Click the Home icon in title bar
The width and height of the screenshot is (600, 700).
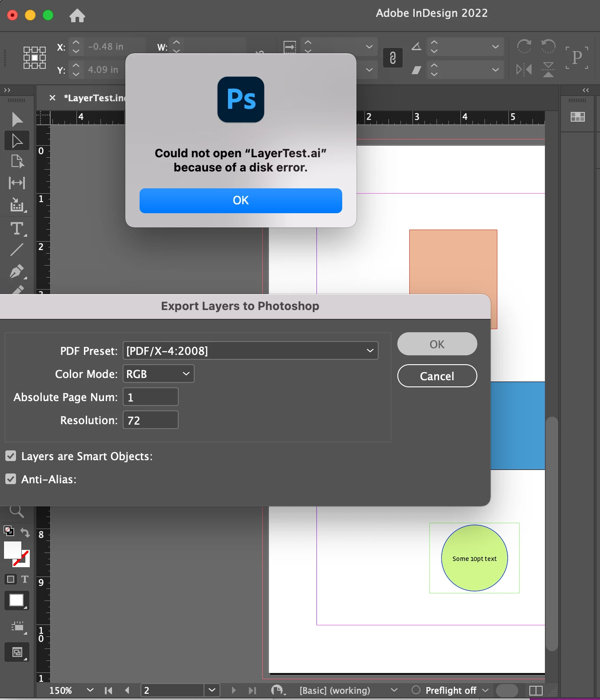77,16
